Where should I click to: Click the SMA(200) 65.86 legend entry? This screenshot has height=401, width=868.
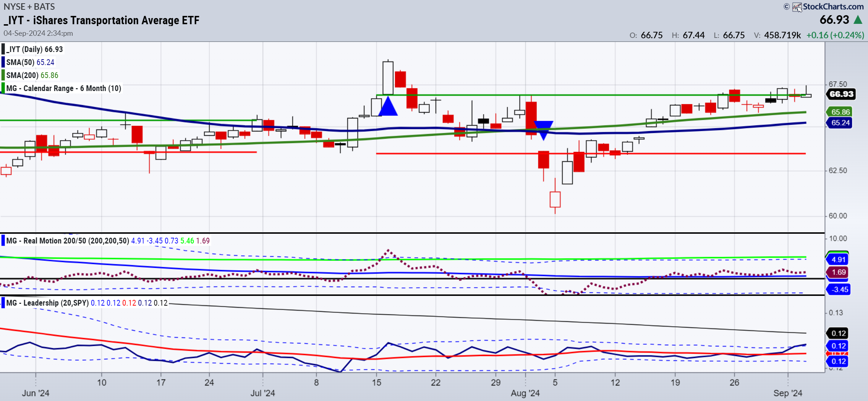click(32, 75)
